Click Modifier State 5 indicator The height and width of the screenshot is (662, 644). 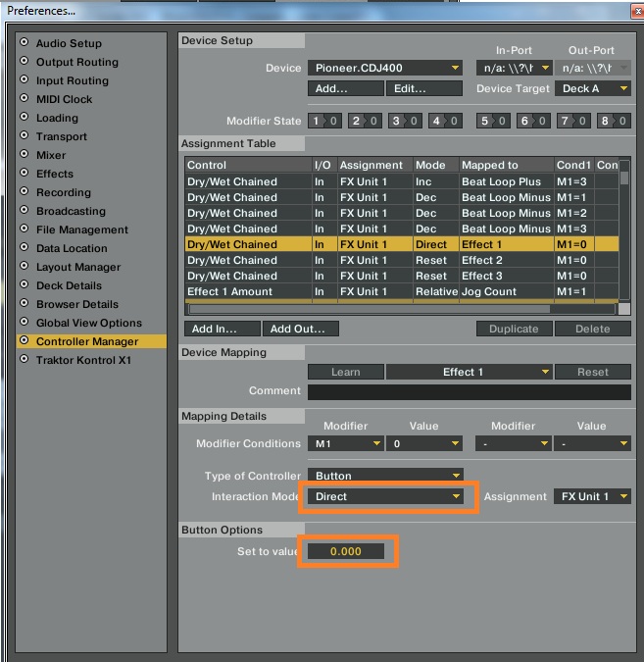click(493, 121)
